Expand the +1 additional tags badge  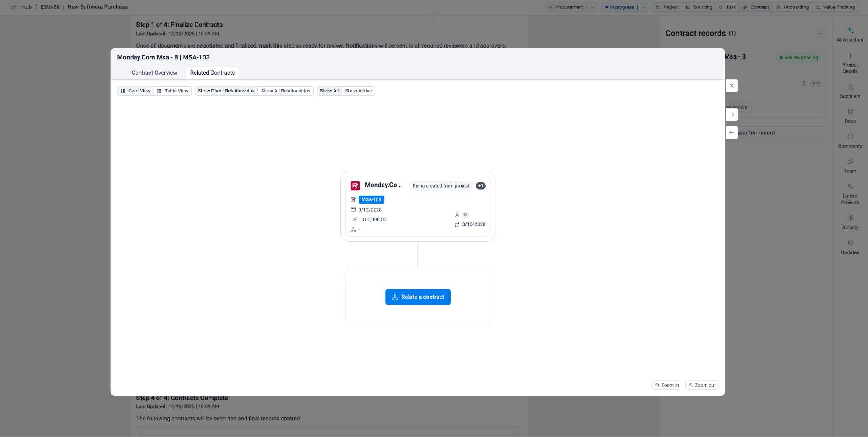[x=480, y=186]
